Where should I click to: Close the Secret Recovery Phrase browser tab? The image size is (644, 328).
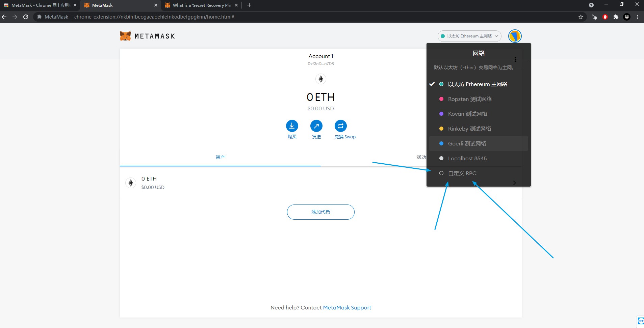point(236,5)
